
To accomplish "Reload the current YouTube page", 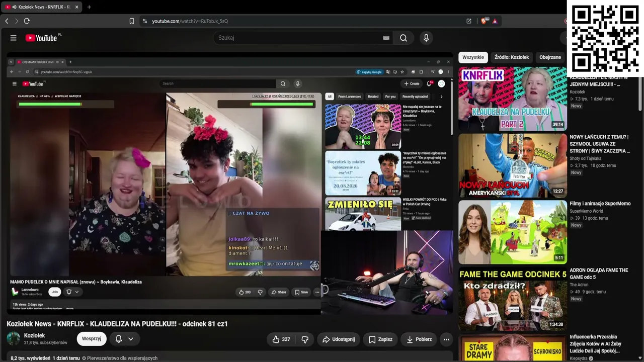I will pos(27,21).
